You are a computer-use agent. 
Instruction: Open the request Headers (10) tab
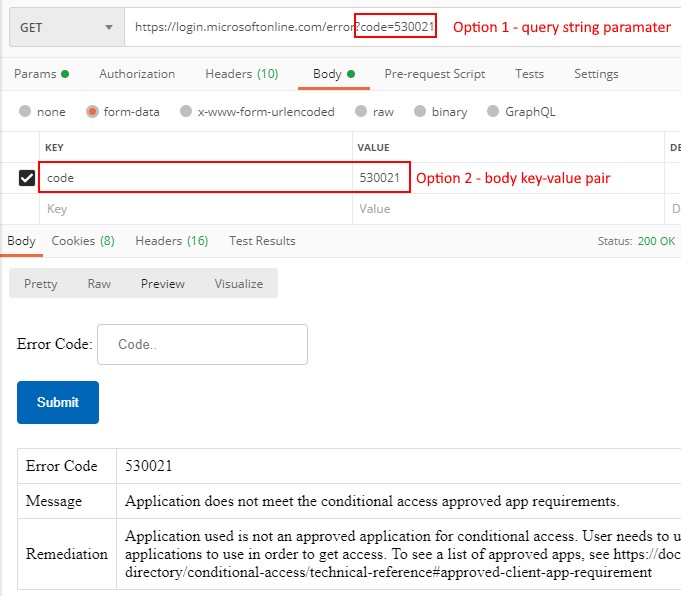click(x=241, y=74)
